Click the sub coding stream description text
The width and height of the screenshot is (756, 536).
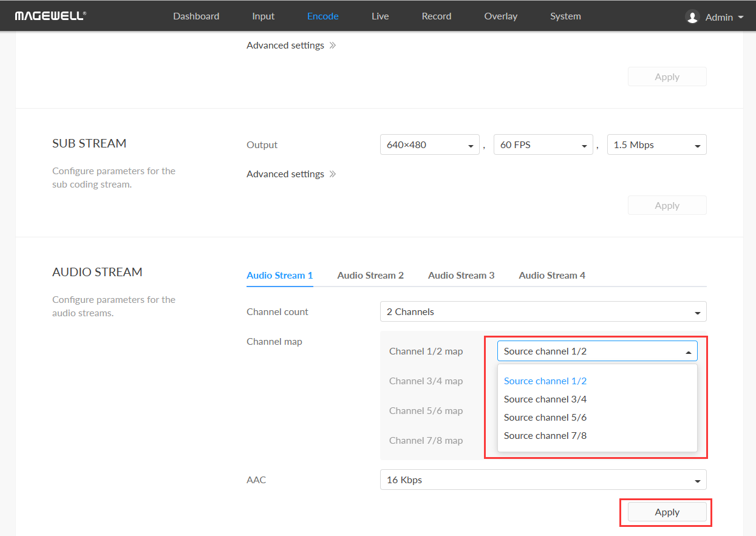[x=114, y=178]
